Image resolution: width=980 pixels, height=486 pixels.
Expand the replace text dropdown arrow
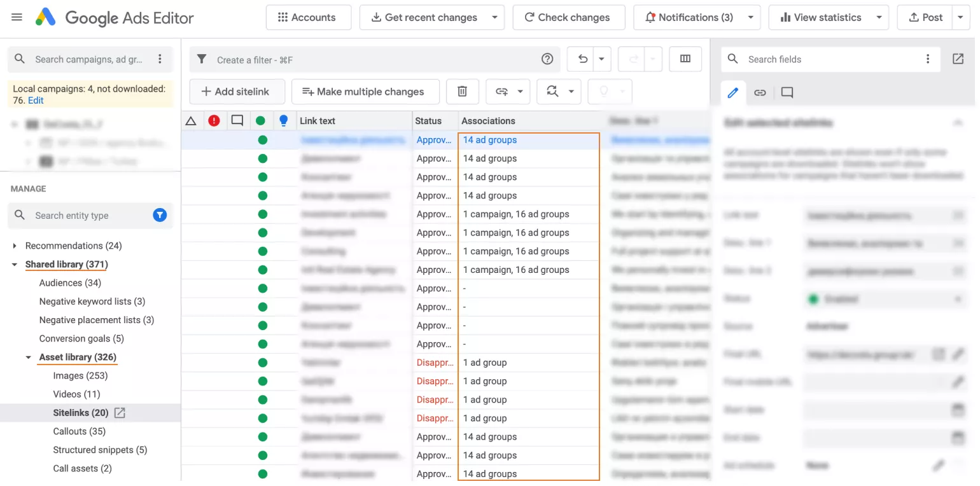click(x=571, y=92)
